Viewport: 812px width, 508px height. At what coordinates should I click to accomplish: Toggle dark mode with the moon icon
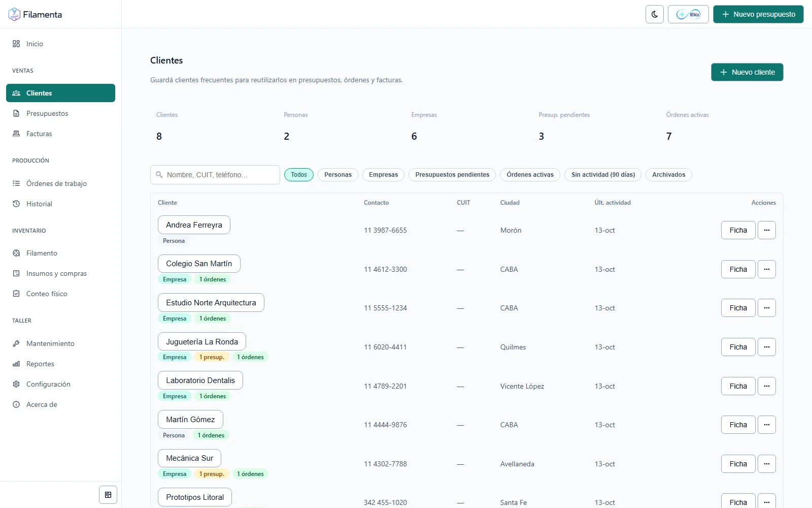tap(655, 14)
